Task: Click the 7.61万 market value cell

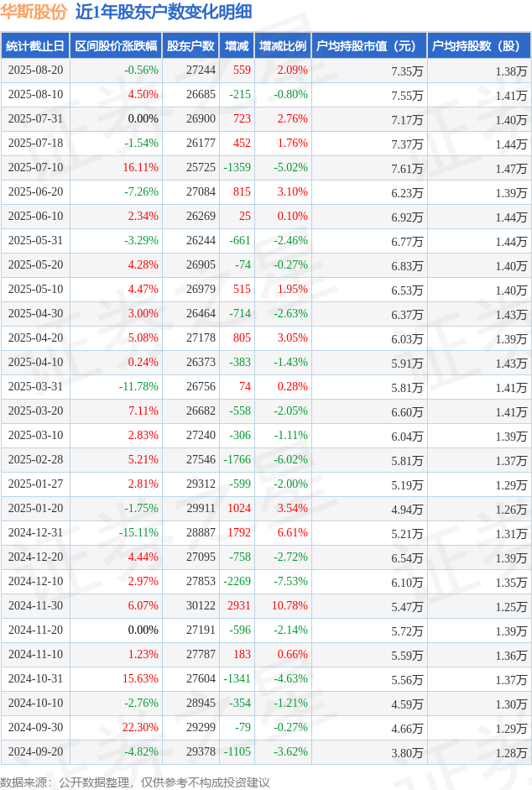Action: click(407, 169)
